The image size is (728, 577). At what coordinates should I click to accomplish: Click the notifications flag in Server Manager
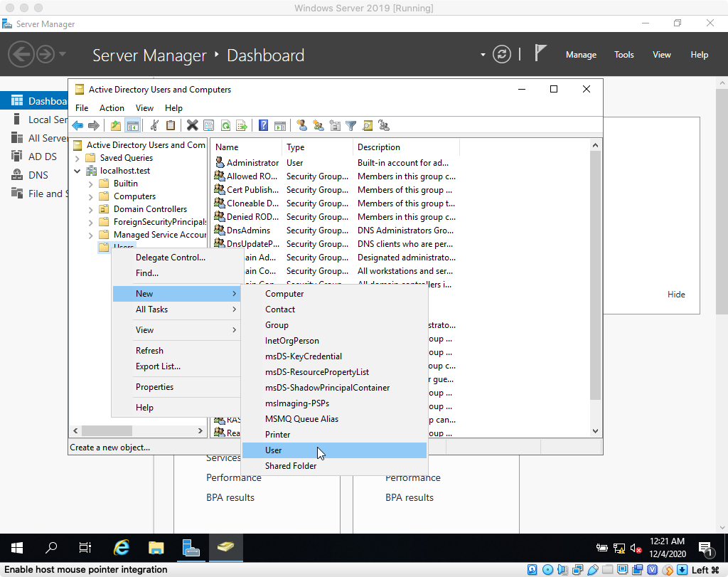(x=540, y=53)
